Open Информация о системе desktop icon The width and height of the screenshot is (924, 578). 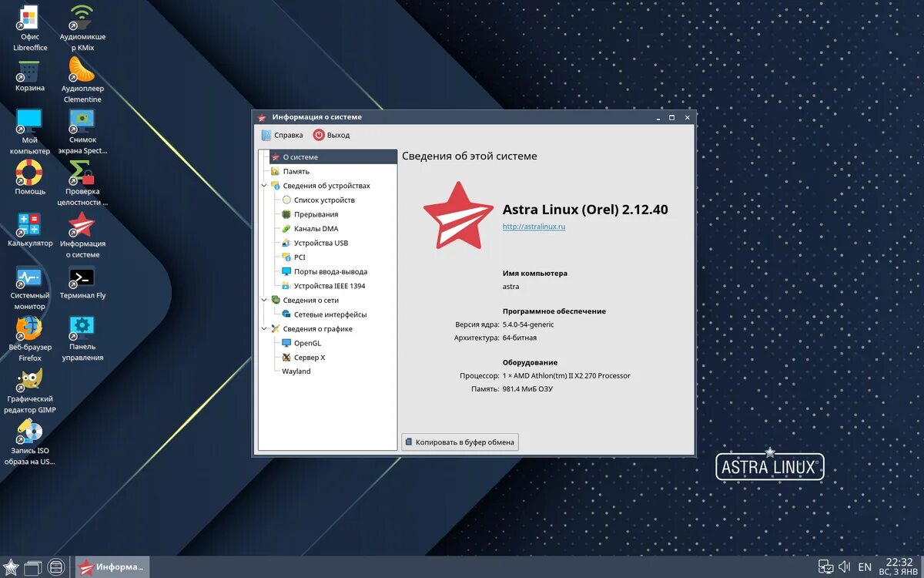click(x=82, y=235)
